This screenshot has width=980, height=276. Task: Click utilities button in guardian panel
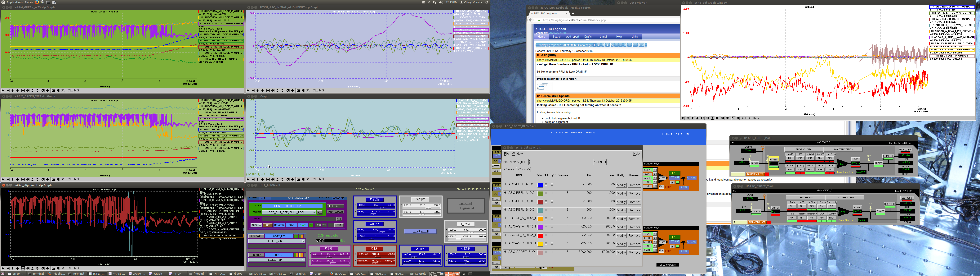click(x=336, y=206)
